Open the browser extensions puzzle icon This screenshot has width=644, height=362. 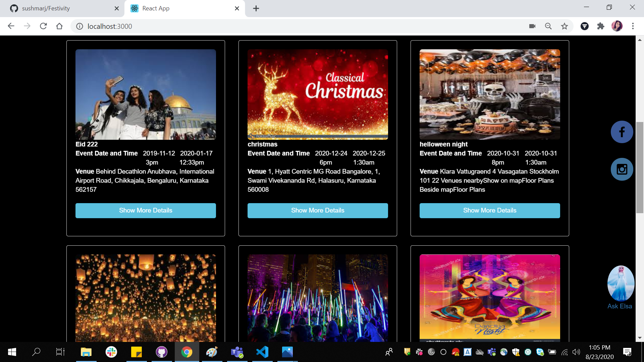click(x=601, y=26)
